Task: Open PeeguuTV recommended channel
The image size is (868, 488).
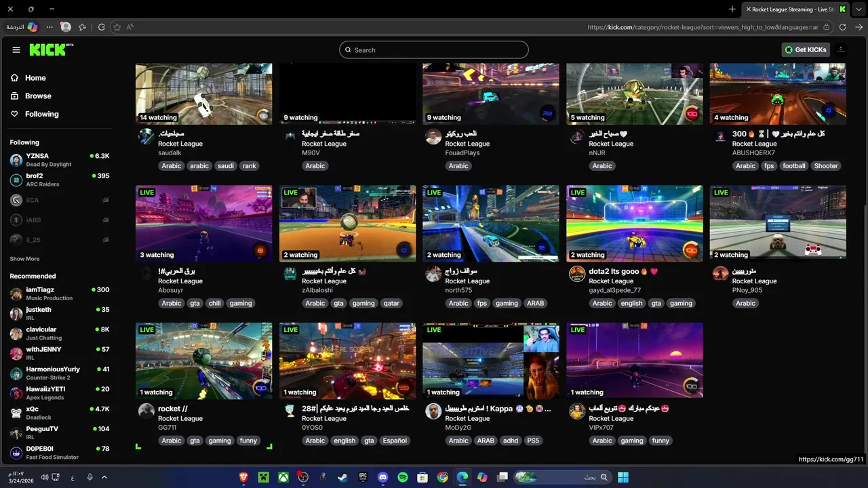Action: [60, 433]
